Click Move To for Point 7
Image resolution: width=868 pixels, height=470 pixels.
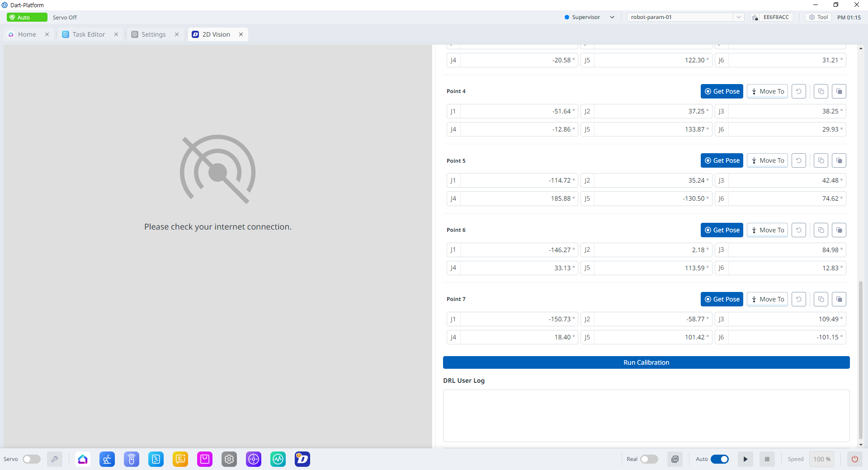click(x=767, y=299)
